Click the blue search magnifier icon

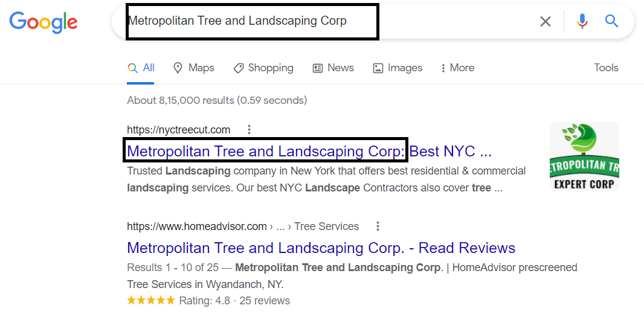point(611,22)
